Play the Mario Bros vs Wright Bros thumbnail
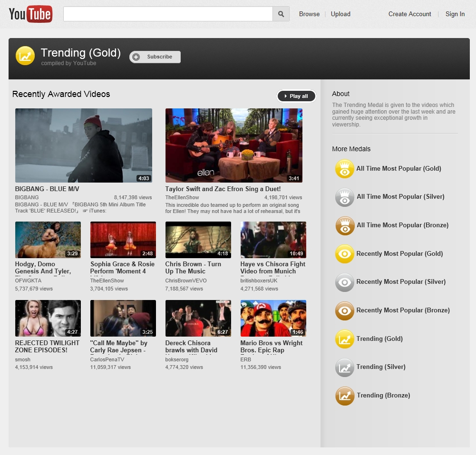This screenshot has width=476, height=455. pos(273,319)
